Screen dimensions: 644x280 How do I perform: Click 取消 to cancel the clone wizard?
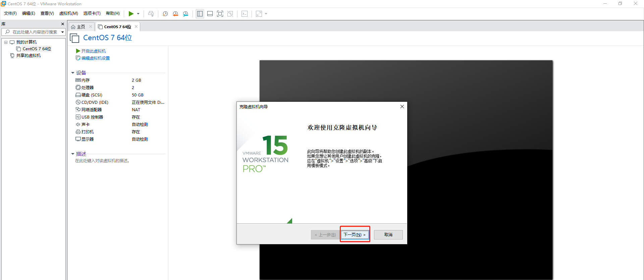tap(388, 235)
